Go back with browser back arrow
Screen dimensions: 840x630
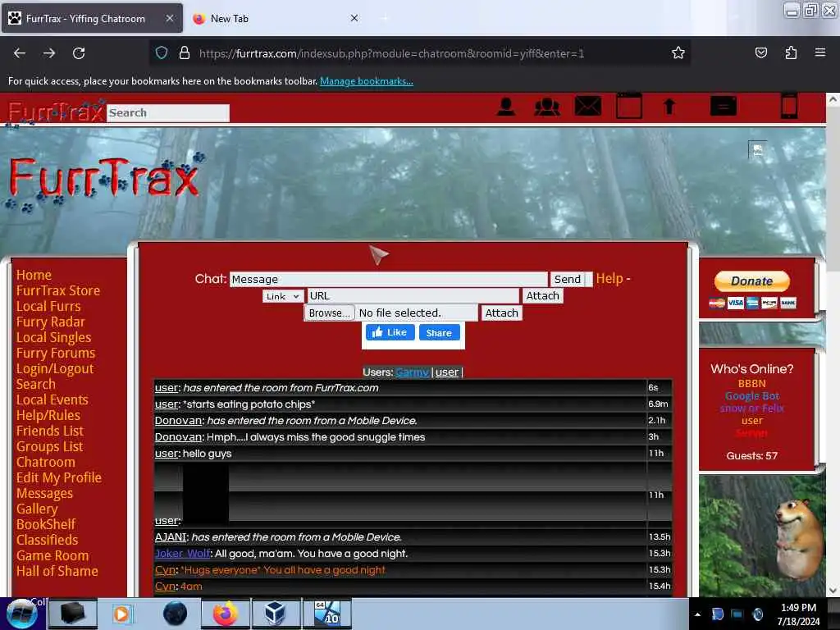pyautogui.click(x=20, y=53)
